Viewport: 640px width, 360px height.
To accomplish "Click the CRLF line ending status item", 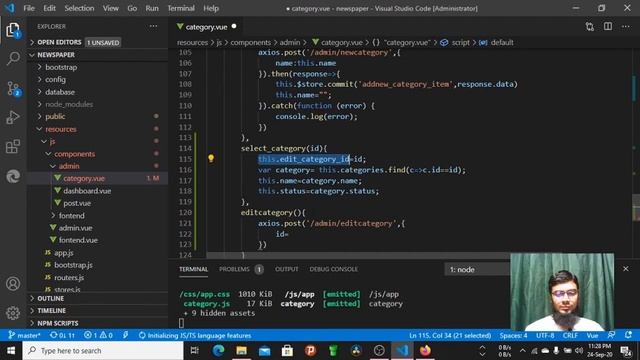I will click(x=570, y=335).
